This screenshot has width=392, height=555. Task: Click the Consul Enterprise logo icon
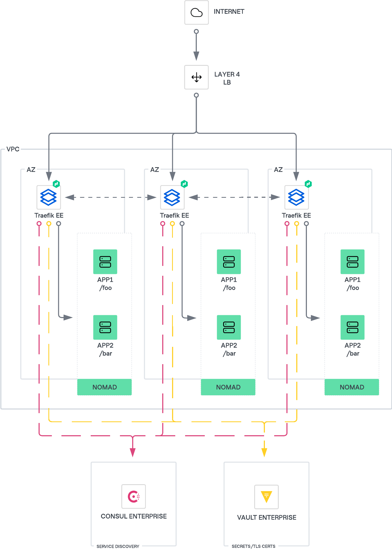(x=134, y=496)
